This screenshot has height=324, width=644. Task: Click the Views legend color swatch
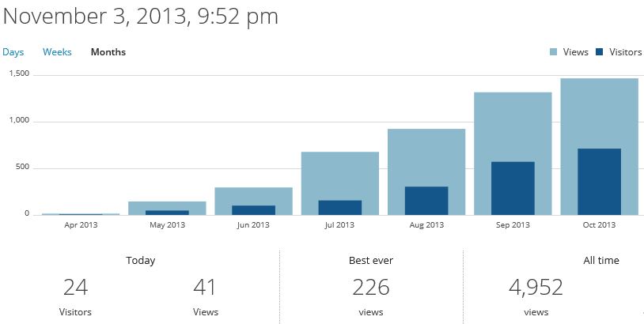click(x=554, y=52)
